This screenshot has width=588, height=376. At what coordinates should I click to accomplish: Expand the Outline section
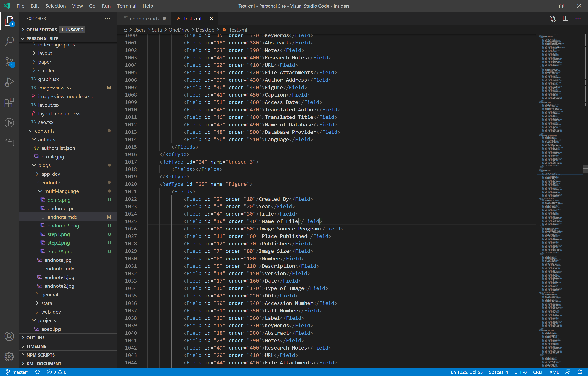[x=68, y=338]
